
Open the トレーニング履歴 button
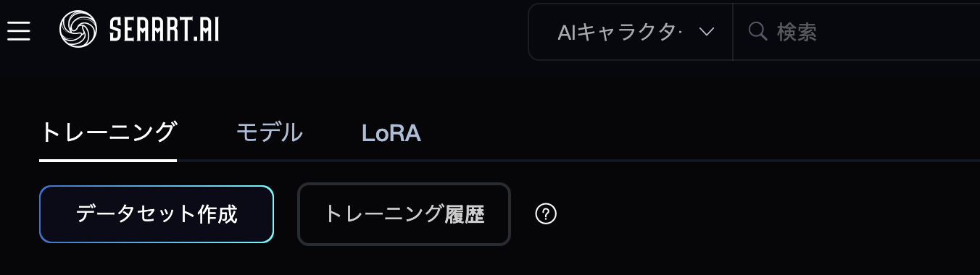[404, 214]
